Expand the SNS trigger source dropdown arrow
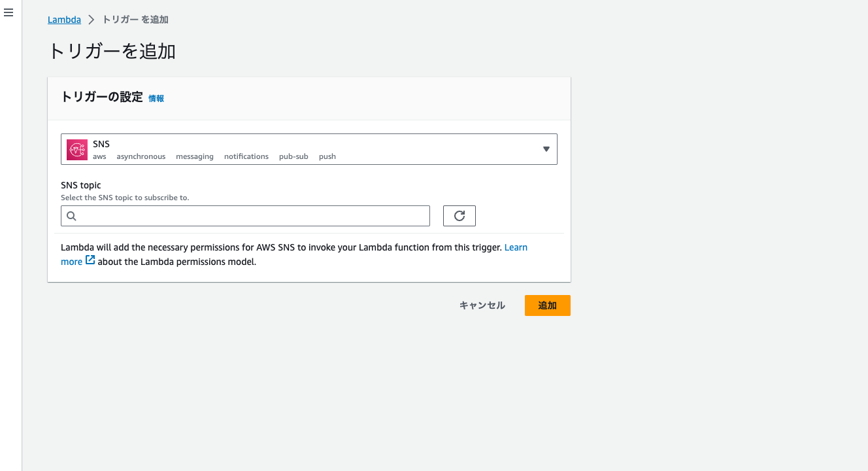The height and width of the screenshot is (471, 868). (x=546, y=149)
